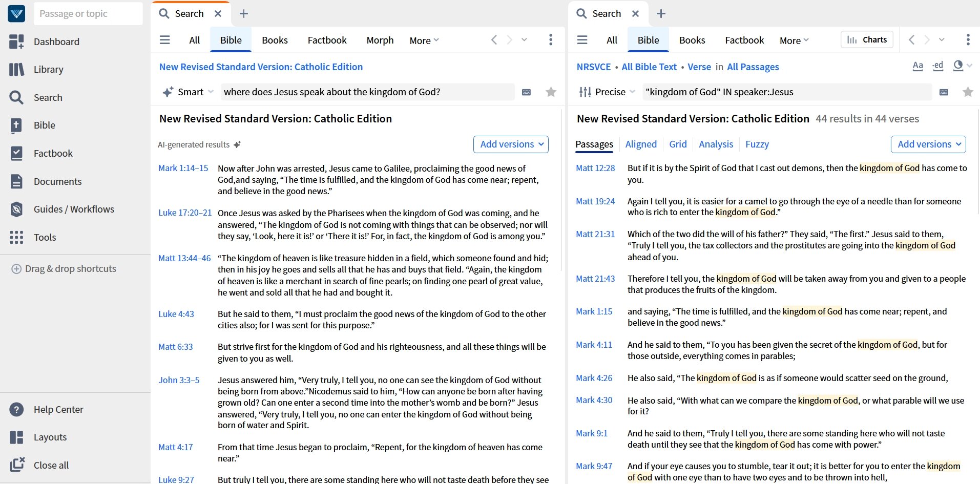Open the Matt 12:28 result

click(x=595, y=168)
